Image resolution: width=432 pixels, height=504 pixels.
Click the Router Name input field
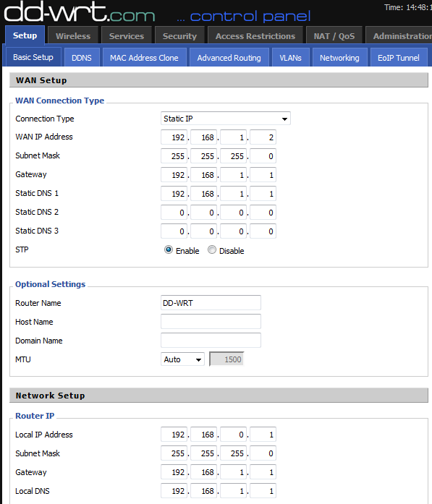click(x=211, y=303)
